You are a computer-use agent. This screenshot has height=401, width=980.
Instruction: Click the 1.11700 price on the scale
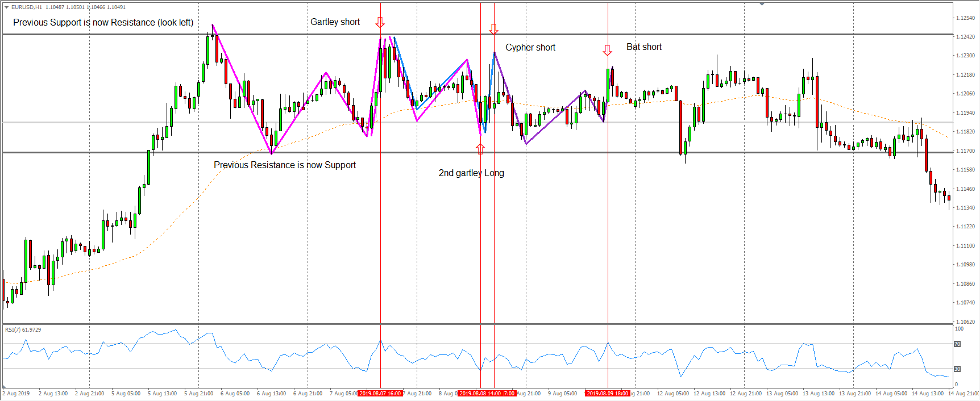pos(965,151)
